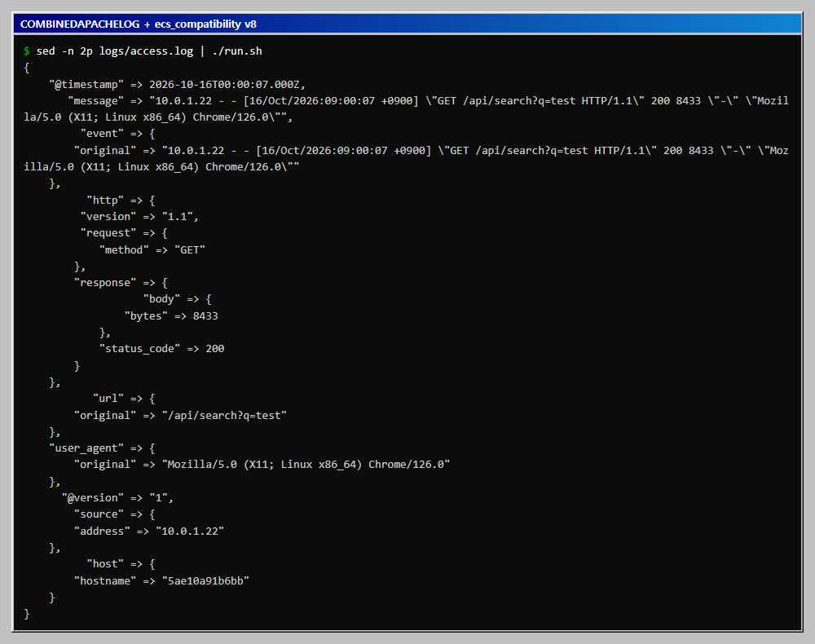Click the green $ shell prompt
815x644 pixels.
27,51
